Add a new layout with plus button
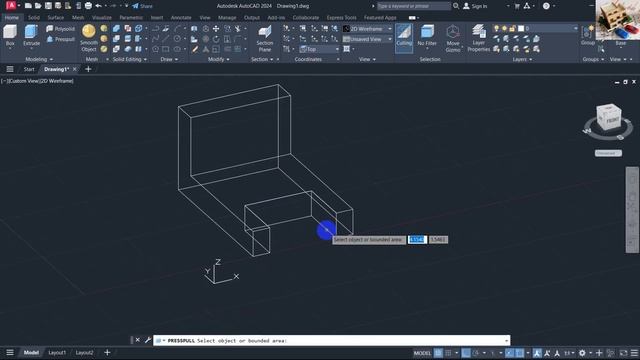 point(107,353)
